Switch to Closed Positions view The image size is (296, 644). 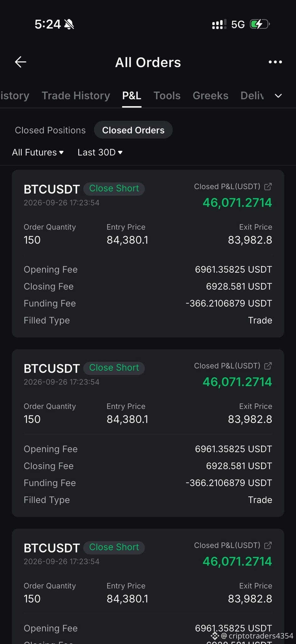tap(50, 130)
